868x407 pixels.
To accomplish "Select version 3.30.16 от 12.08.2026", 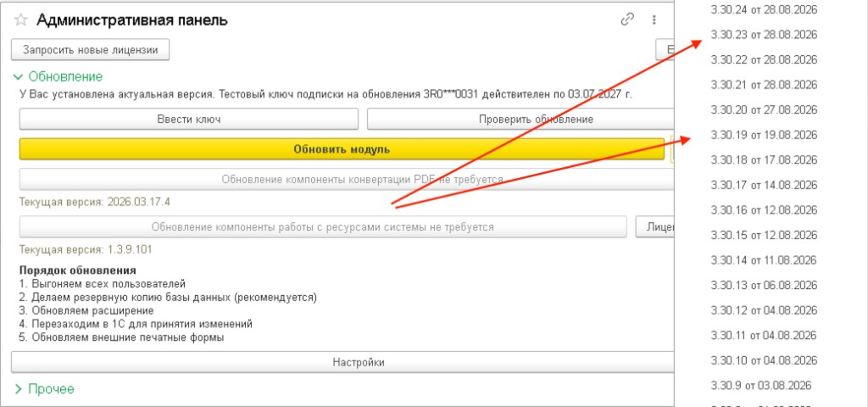I will [x=764, y=210].
